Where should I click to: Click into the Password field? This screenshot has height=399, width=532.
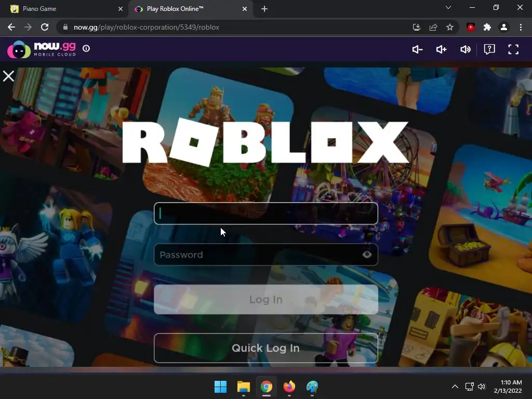pos(266,255)
